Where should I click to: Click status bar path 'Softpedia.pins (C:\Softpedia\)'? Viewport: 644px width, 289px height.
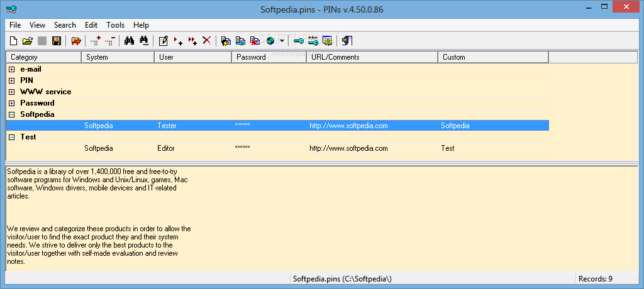click(x=342, y=279)
